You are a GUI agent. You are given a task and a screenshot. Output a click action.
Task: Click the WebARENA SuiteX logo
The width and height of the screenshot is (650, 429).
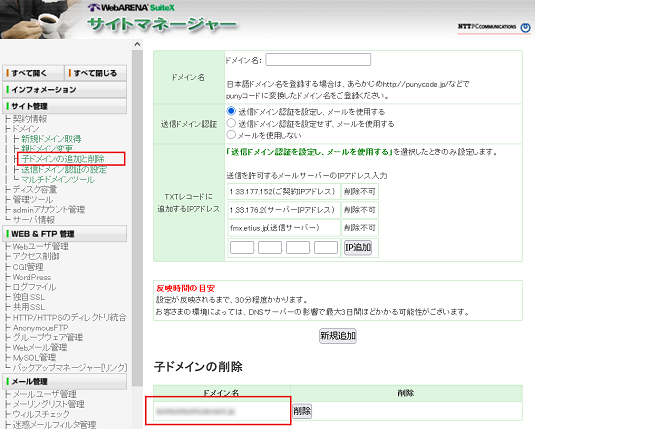(x=131, y=7)
